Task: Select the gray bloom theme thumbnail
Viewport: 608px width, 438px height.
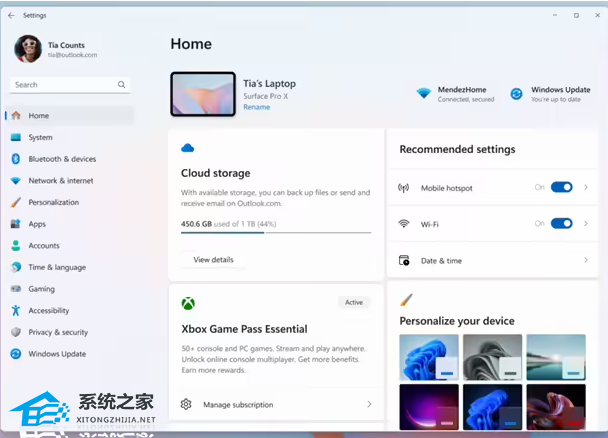Action: point(492,357)
